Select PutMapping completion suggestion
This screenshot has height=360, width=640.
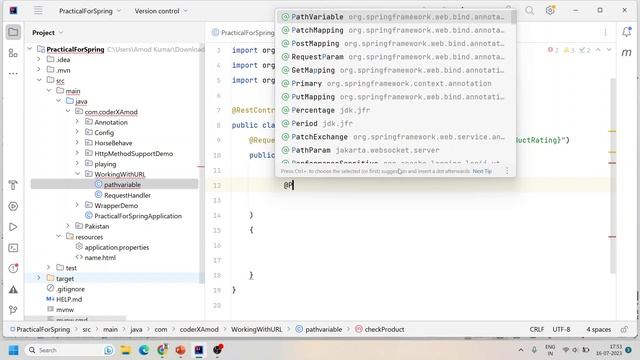click(393, 97)
